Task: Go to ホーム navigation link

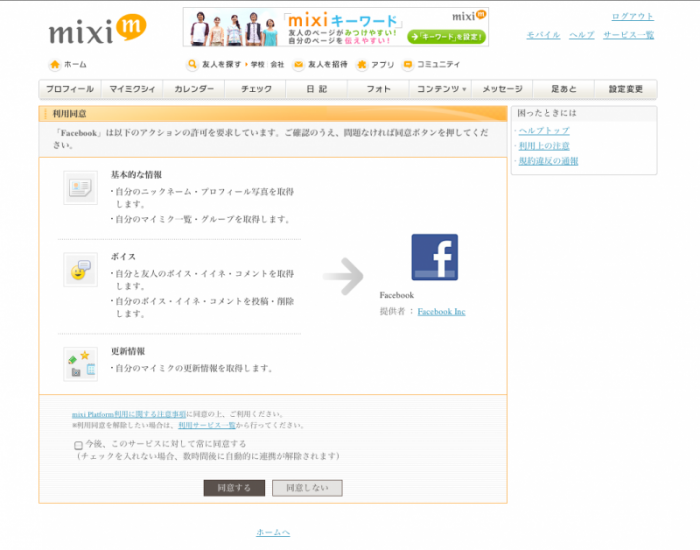Action: (x=75, y=64)
